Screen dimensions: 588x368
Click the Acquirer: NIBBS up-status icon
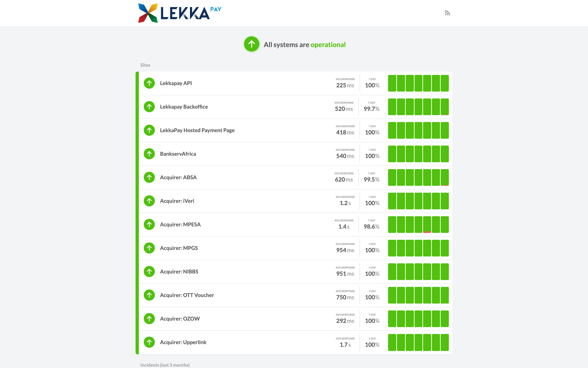(149, 272)
